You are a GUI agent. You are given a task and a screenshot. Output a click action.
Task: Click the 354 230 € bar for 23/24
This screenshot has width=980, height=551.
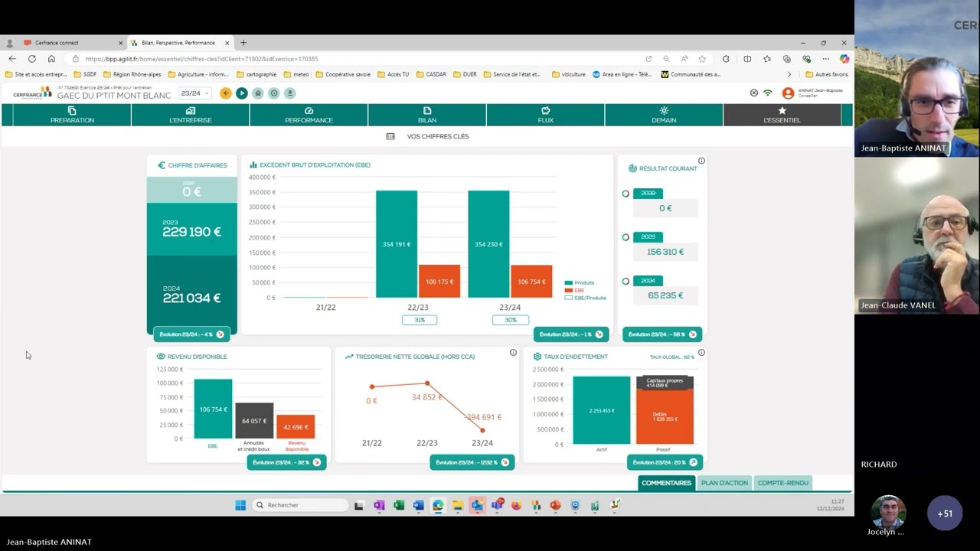[x=488, y=244]
